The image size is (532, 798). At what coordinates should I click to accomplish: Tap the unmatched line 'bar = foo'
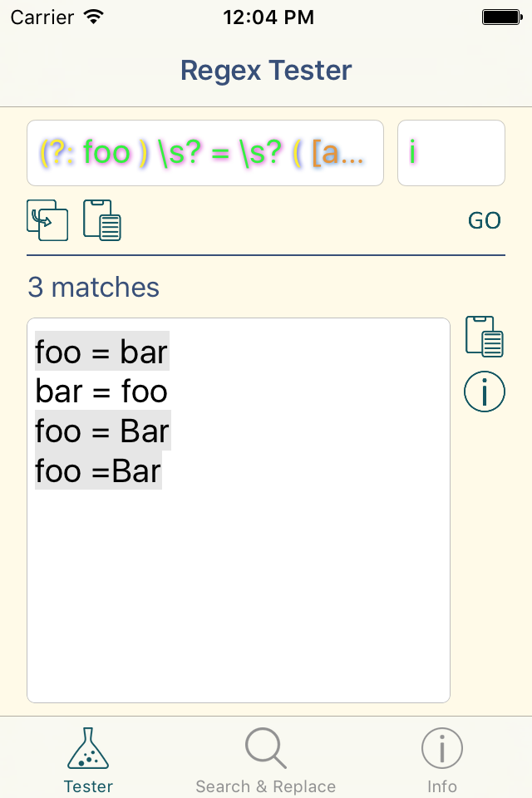(101, 392)
